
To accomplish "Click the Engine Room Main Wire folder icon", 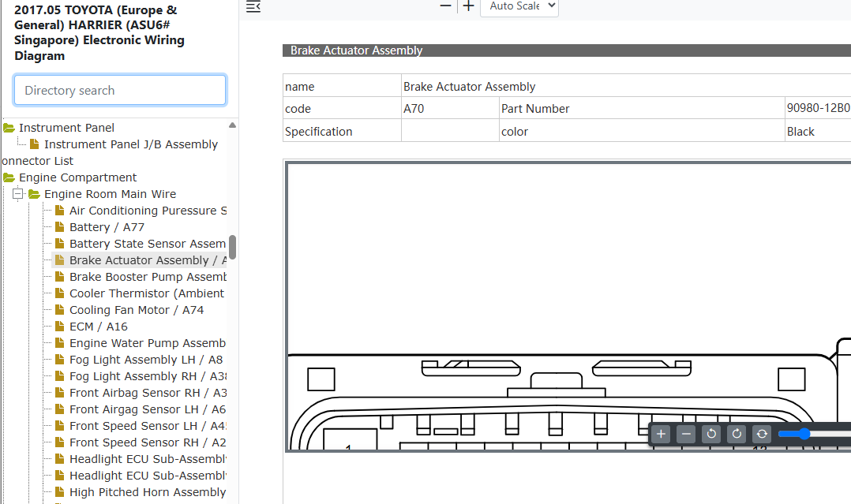I will pyautogui.click(x=34, y=194).
